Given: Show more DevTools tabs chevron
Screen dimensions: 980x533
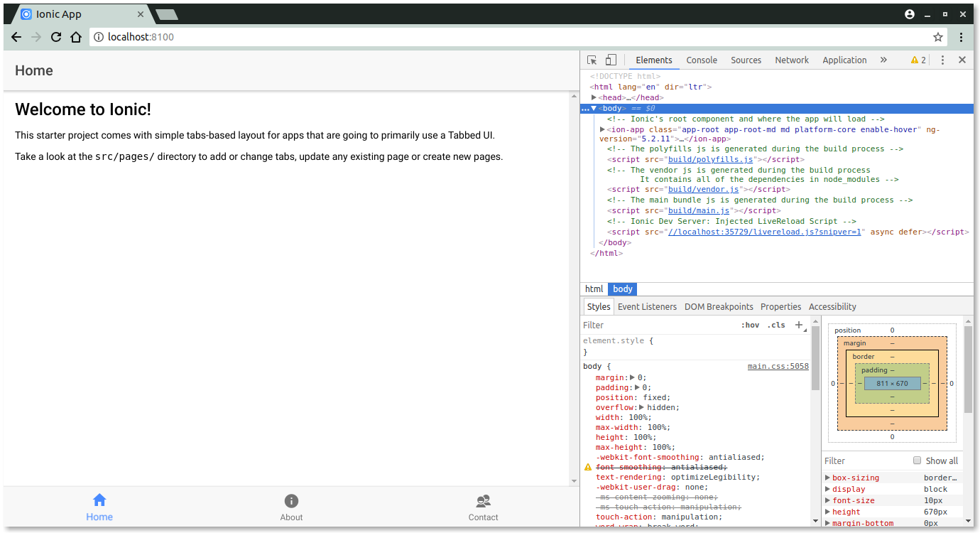Looking at the screenshot, I should tap(883, 60).
